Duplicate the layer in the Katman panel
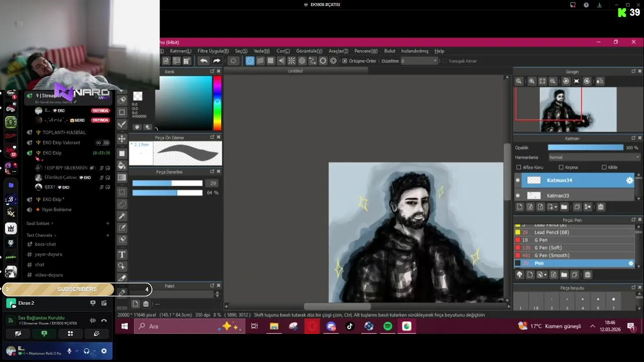 [x=577, y=207]
